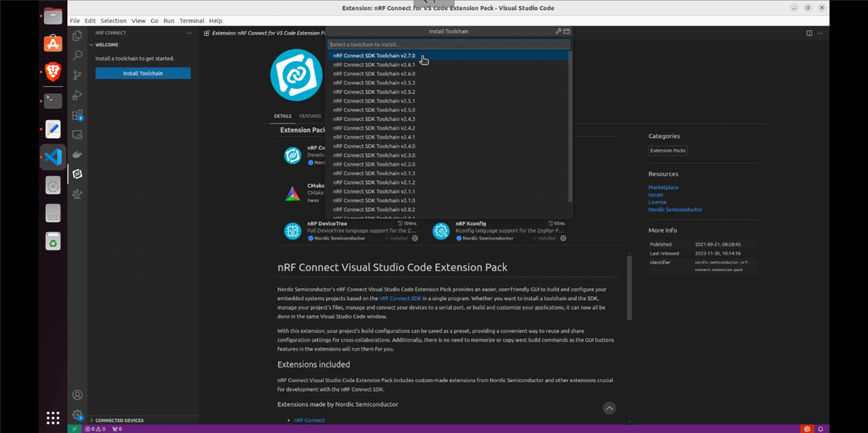
Task: Follow the nRF Connect SDK link in description
Action: (x=400, y=298)
